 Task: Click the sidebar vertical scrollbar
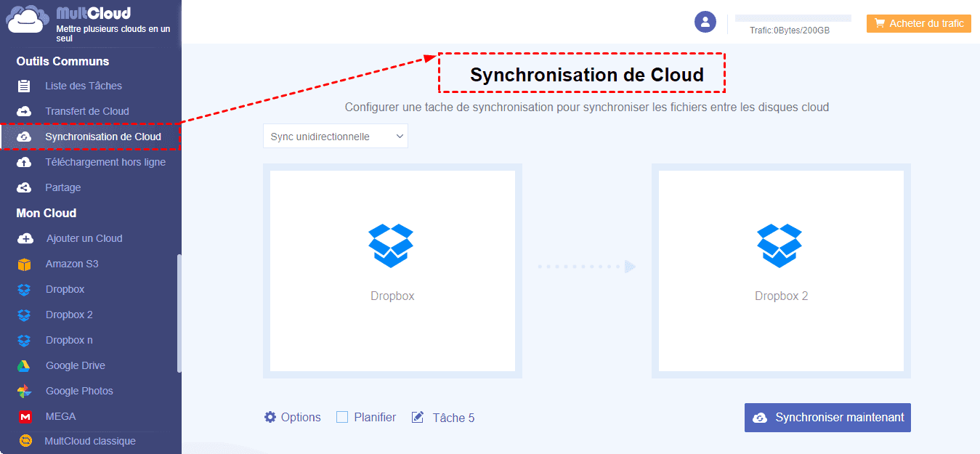179,314
